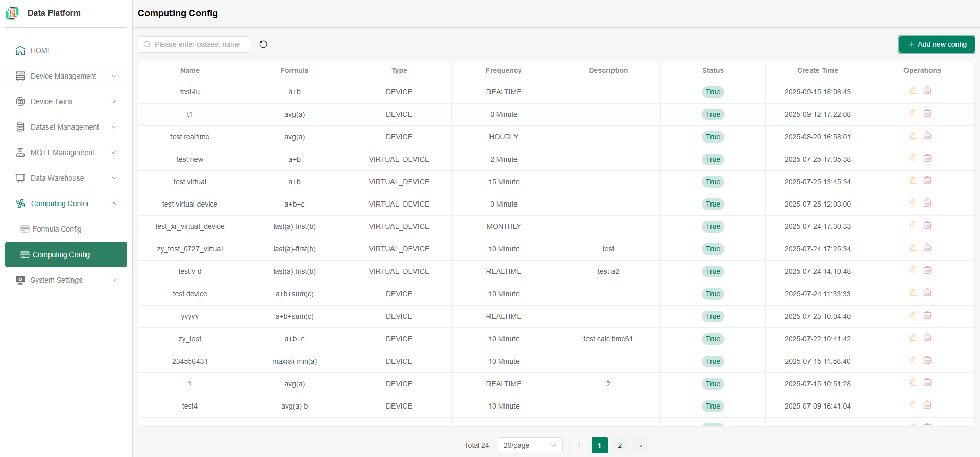Viewport: 980px width, 457px height.
Task: Delete the 234556431 config row
Action: 927,360
